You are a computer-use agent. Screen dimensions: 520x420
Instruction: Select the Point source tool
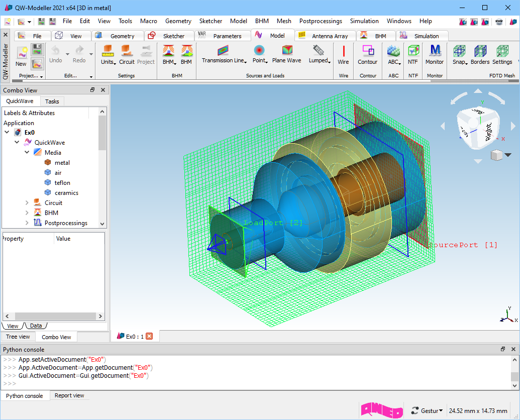260,54
